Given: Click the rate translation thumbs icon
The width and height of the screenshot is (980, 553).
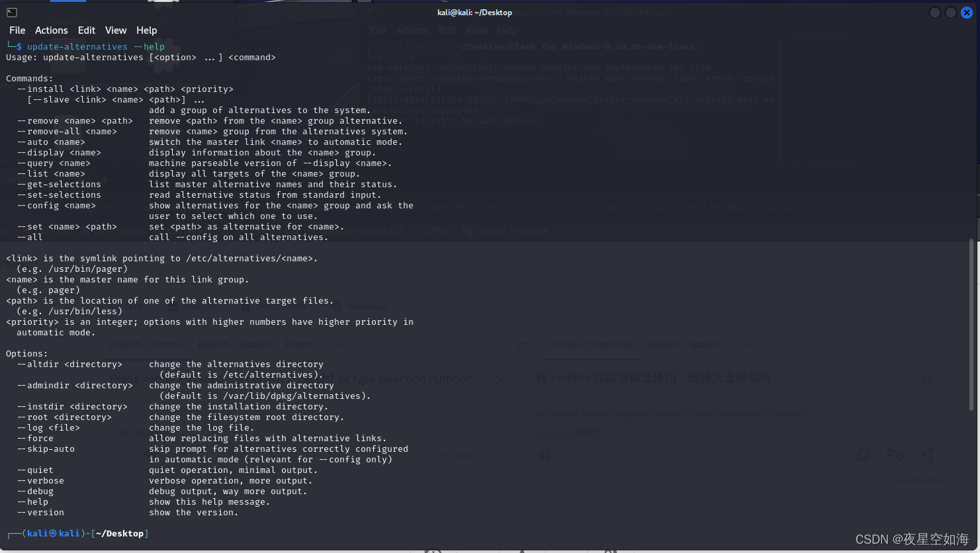Looking at the screenshot, I should point(895,454).
